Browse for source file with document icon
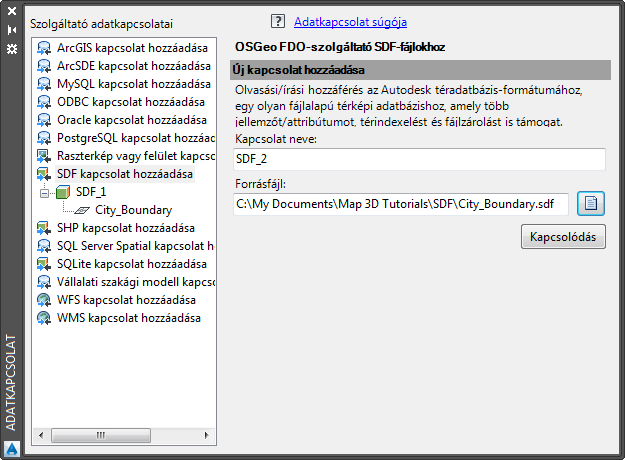 pyautogui.click(x=591, y=204)
